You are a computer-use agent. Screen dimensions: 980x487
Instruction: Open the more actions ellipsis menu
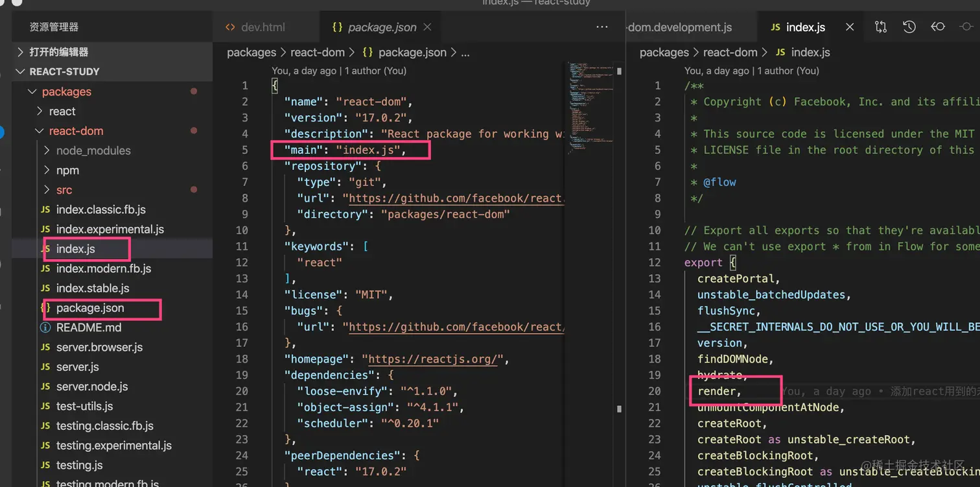point(602,27)
